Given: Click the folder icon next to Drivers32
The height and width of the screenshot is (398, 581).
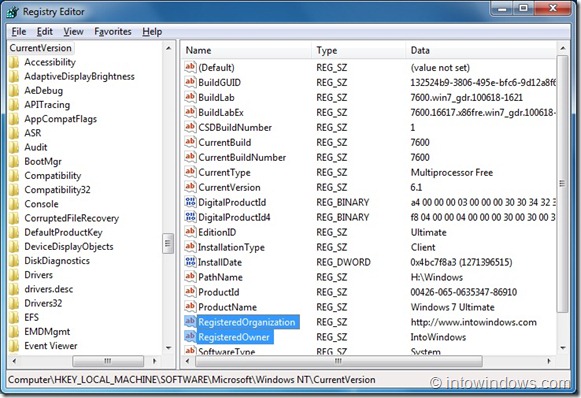Looking at the screenshot, I should (14, 303).
